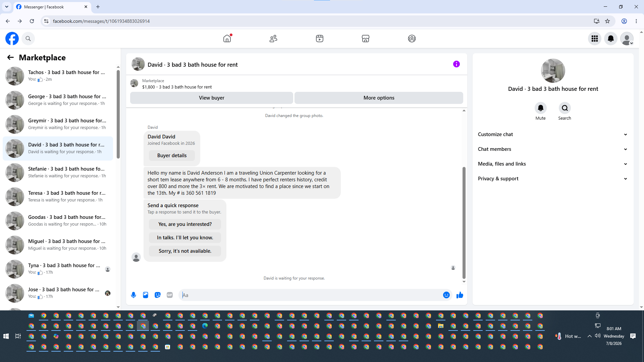This screenshot has height=362, width=644.
Task: Expand the Chat members section
Action: pos(553,149)
